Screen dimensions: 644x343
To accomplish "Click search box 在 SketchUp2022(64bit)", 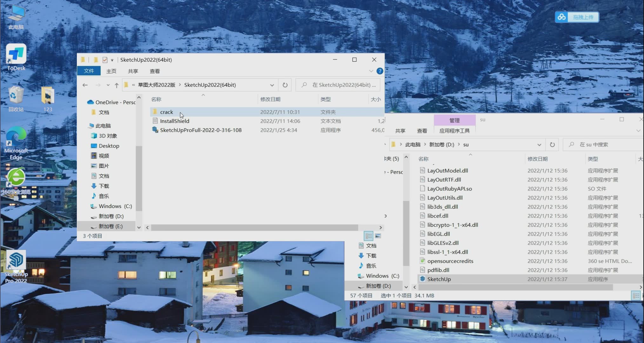I will point(338,85).
